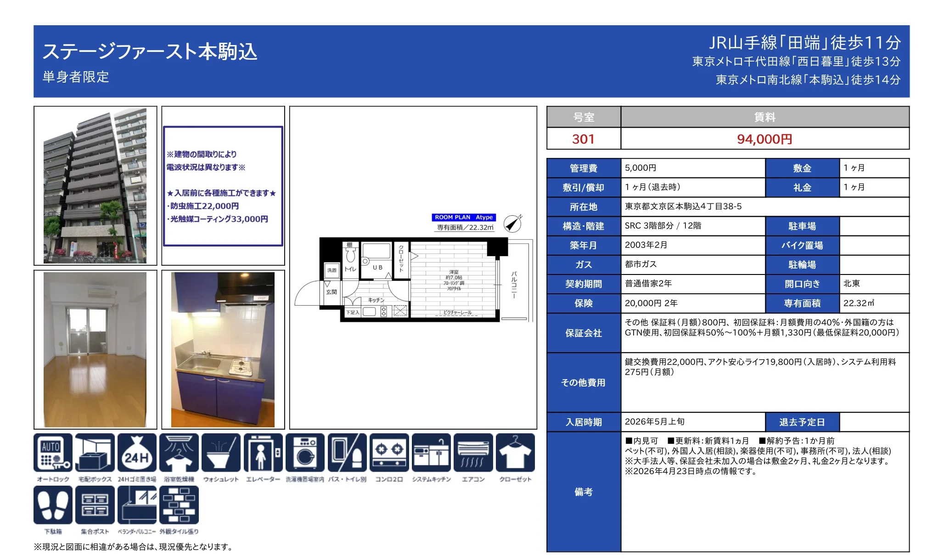Click the washlet (ウォシュレット) toilet icon
The image size is (944, 560).
[221, 453]
